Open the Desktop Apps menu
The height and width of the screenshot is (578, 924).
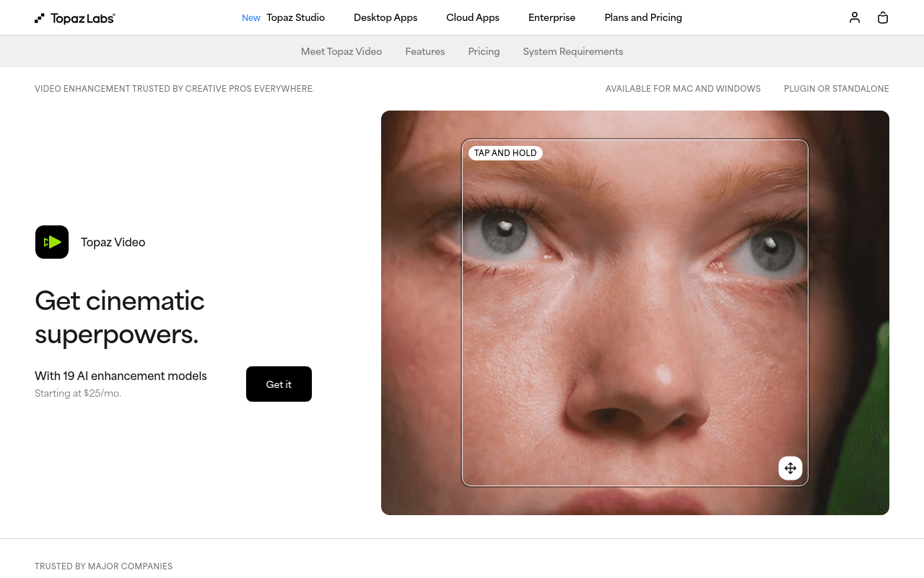pyautogui.click(x=385, y=17)
